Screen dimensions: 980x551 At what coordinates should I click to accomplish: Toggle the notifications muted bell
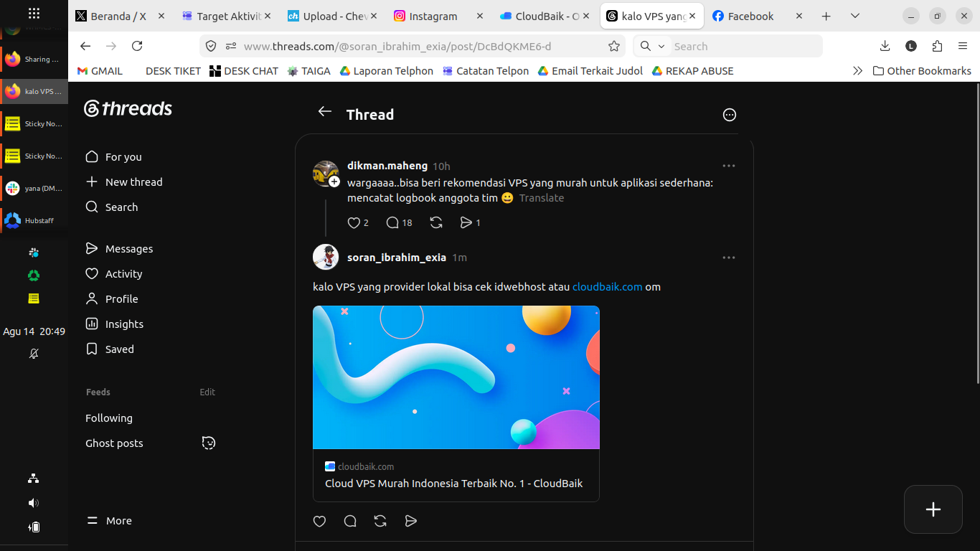34,354
